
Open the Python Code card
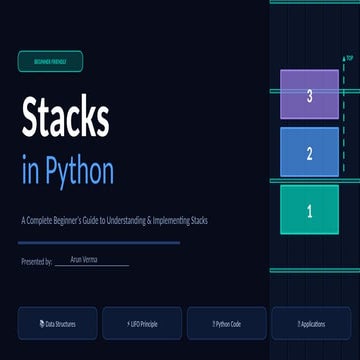[227, 323]
